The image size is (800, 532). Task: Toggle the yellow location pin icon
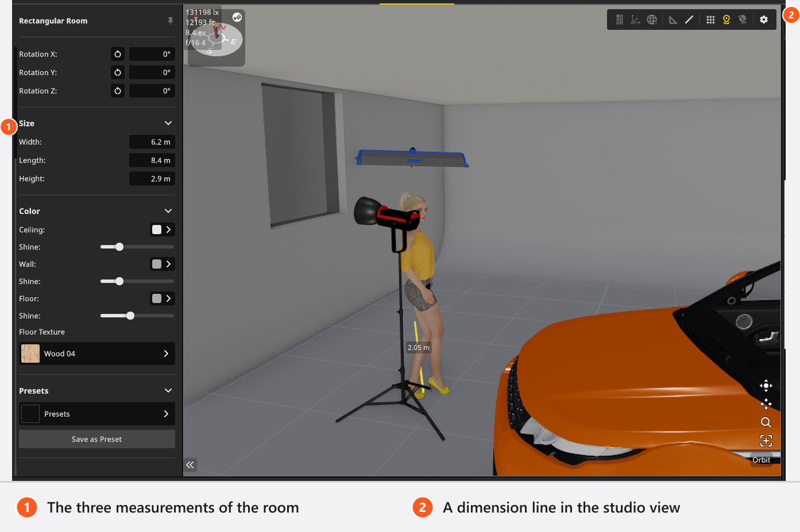[726, 20]
